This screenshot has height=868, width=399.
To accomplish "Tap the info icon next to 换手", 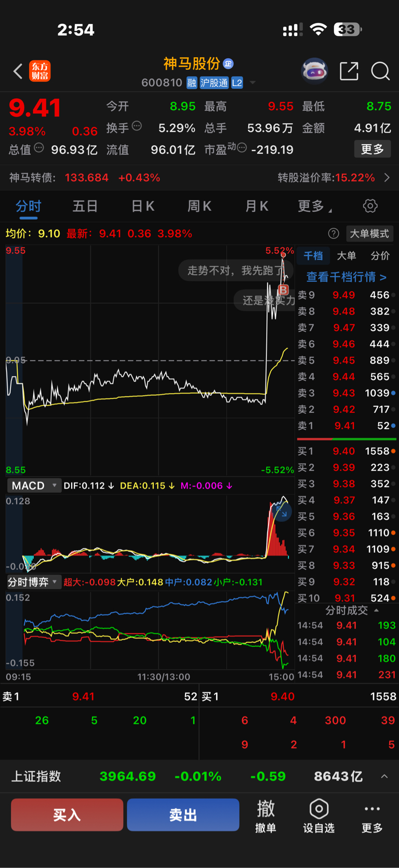I will tap(137, 125).
